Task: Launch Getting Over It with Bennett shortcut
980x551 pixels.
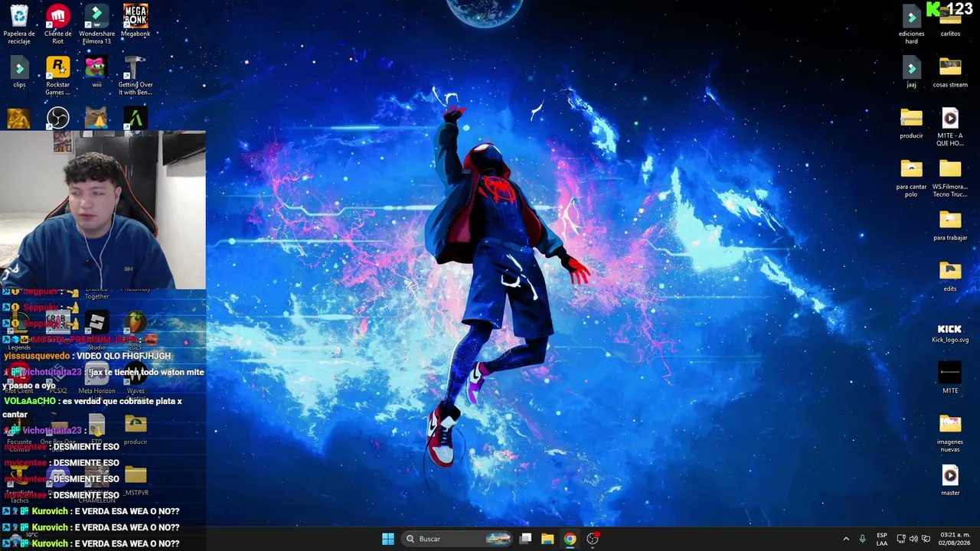Action: pyautogui.click(x=136, y=75)
